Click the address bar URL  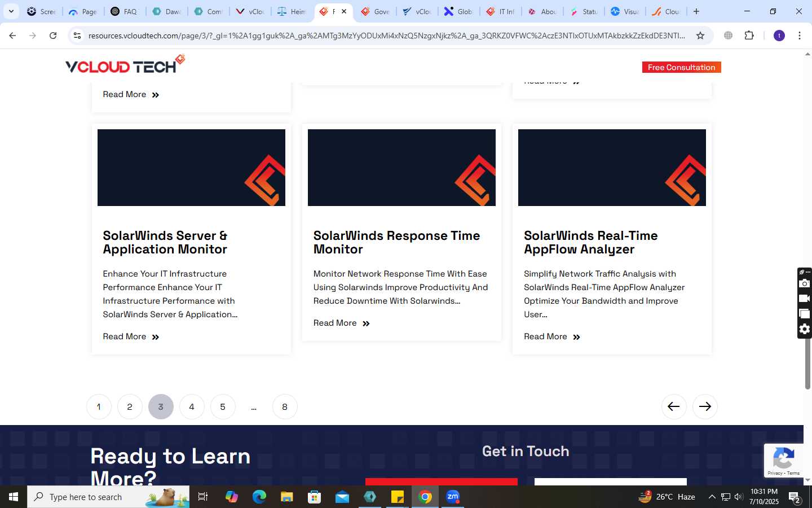(387, 36)
